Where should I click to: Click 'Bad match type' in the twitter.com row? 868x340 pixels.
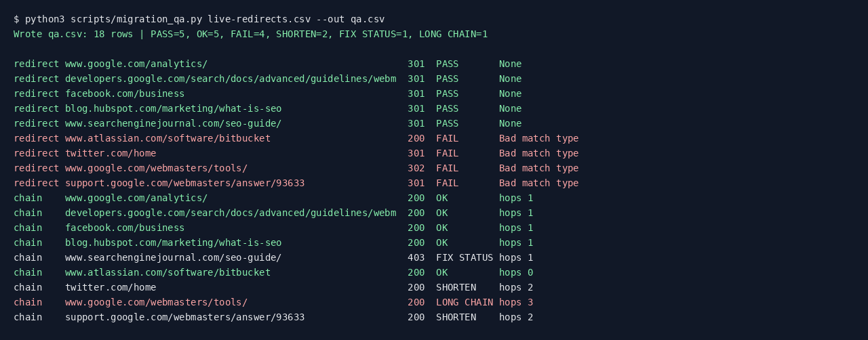pyautogui.click(x=538, y=153)
